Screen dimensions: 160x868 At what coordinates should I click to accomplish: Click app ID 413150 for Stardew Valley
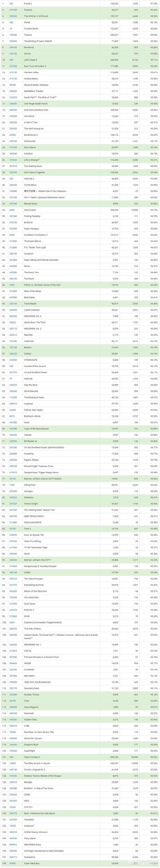tap(13, 72)
